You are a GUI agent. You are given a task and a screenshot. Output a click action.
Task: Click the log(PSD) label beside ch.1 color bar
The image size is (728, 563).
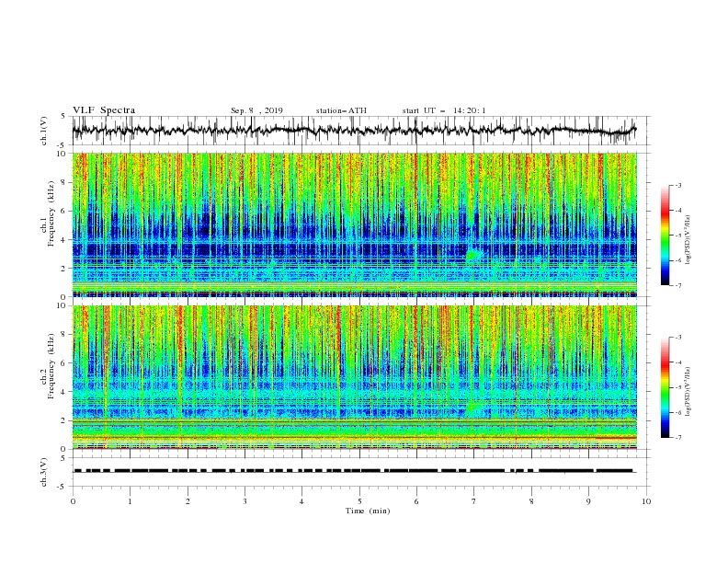click(x=688, y=240)
